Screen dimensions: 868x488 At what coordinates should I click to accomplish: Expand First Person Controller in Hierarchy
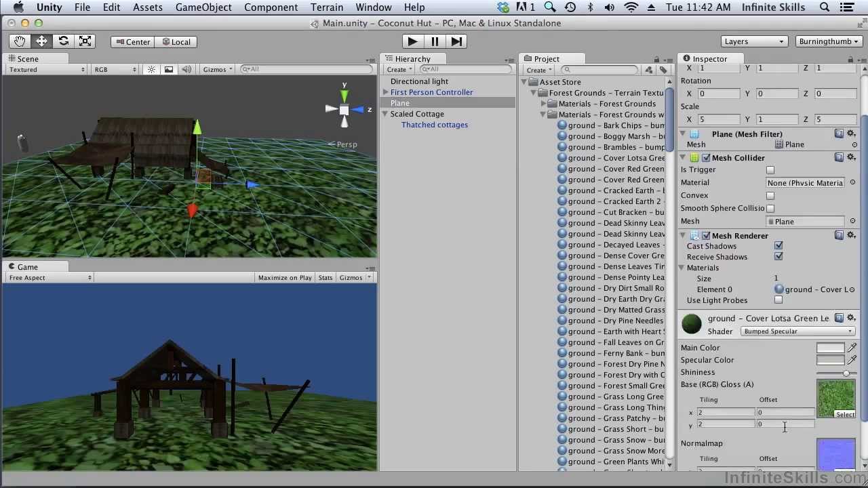[x=385, y=92]
